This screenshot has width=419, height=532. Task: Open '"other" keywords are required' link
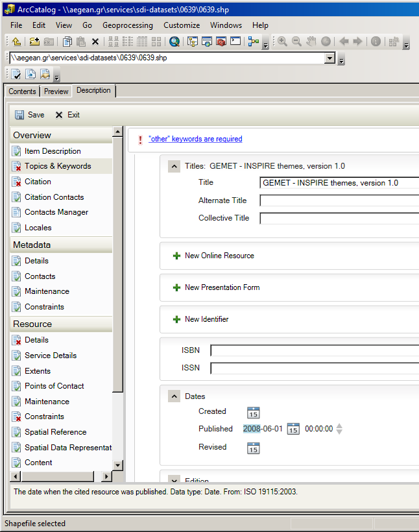pyautogui.click(x=195, y=139)
